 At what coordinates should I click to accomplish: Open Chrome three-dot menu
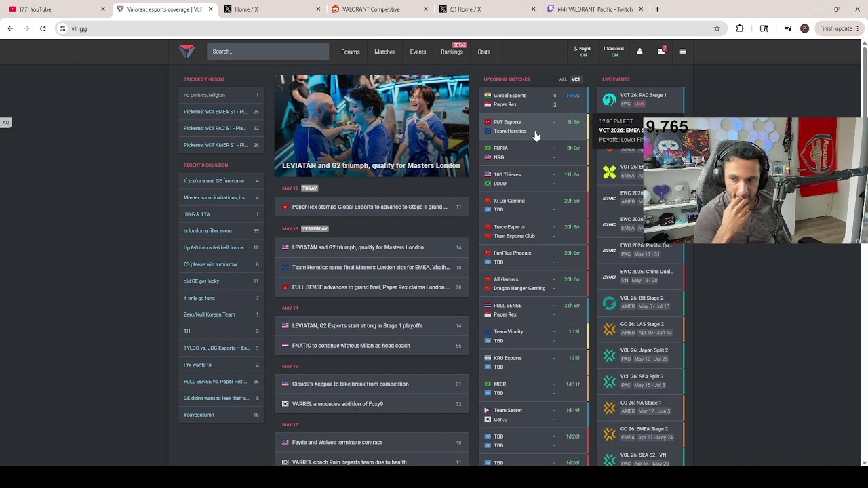[858, 28]
